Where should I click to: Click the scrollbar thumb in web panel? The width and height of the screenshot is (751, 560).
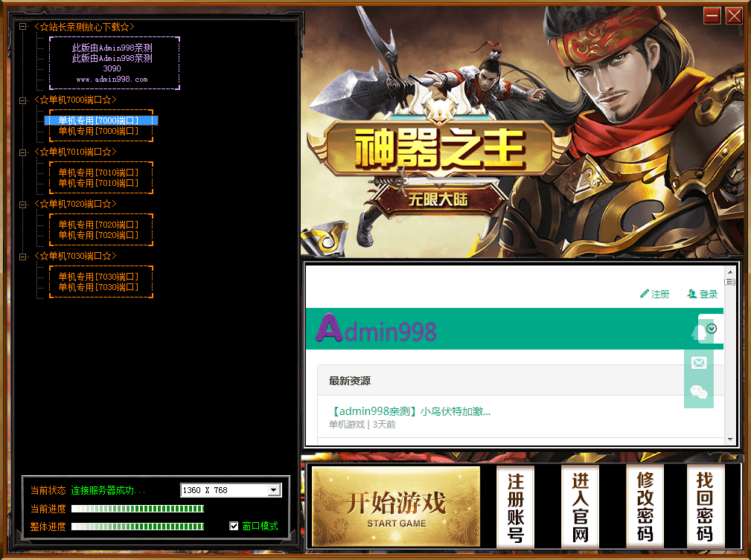(730, 282)
